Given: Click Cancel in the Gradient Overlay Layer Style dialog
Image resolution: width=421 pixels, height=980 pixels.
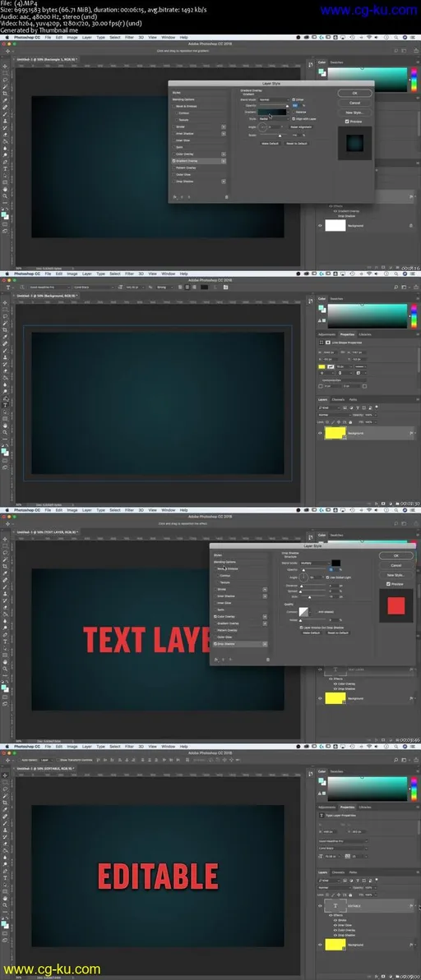Looking at the screenshot, I should point(354,103).
